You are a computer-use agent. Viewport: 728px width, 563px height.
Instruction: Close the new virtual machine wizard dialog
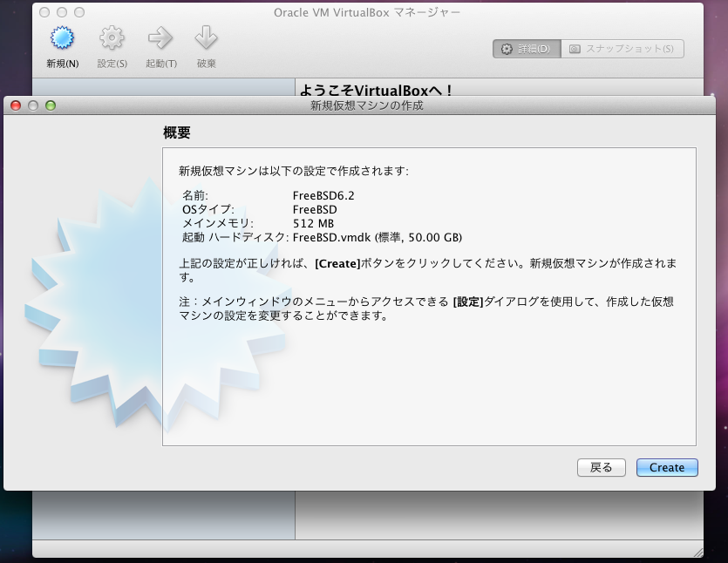click(x=16, y=105)
